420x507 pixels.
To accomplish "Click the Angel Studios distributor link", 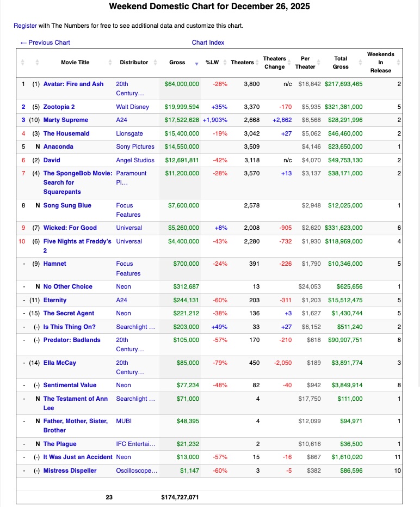I will [x=135, y=160].
